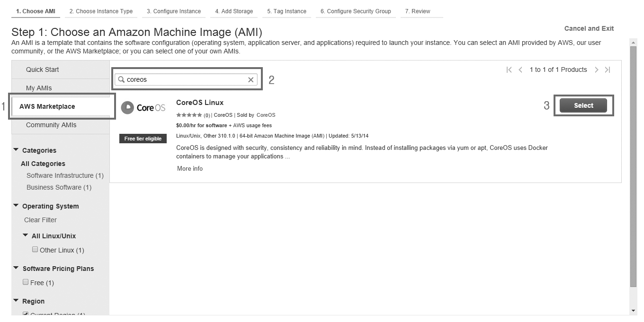Clear the coreos search text with X icon
The height and width of the screenshot is (322, 644).
(x=251, y=80)
